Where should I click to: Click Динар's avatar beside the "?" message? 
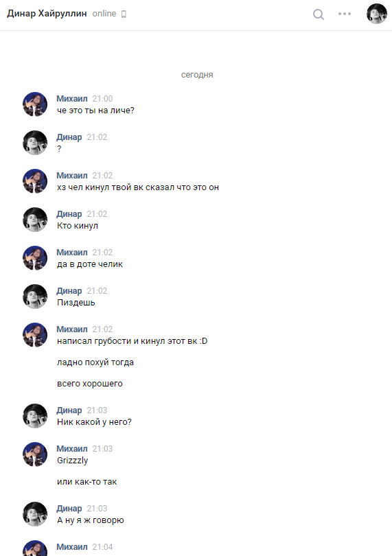(x=35, y=143)
